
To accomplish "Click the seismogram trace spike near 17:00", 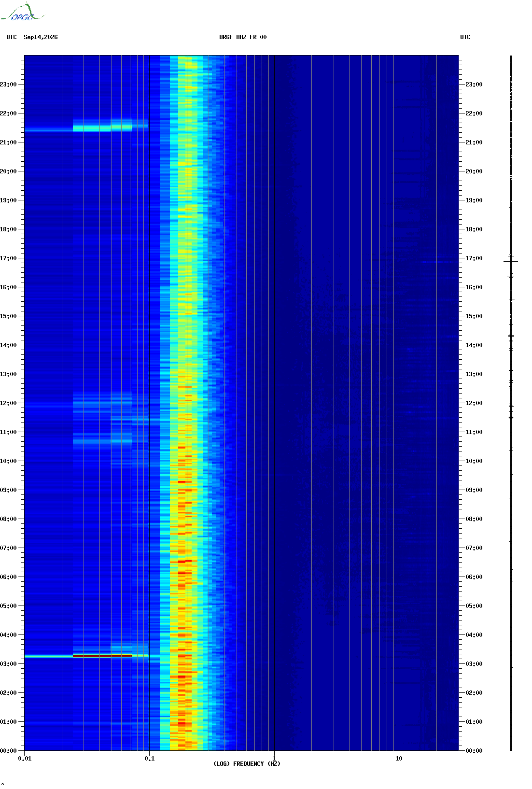I will pos(511,261).
